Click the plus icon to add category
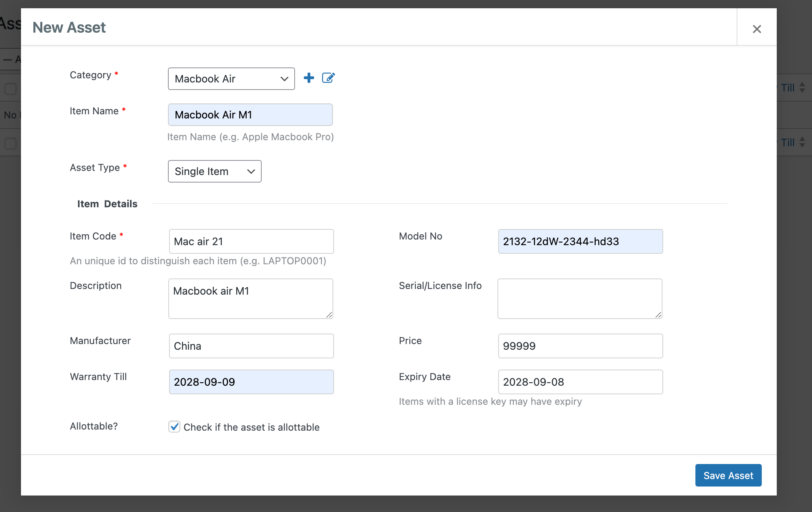Image resolution: width=812 pixels, height=512 pixels. point(309,78)
